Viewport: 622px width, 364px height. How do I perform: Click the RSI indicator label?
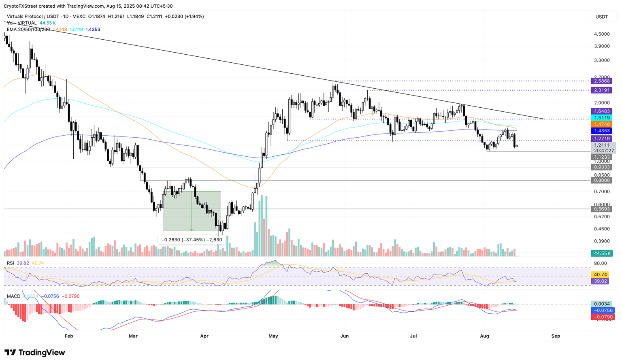point(11,263)
